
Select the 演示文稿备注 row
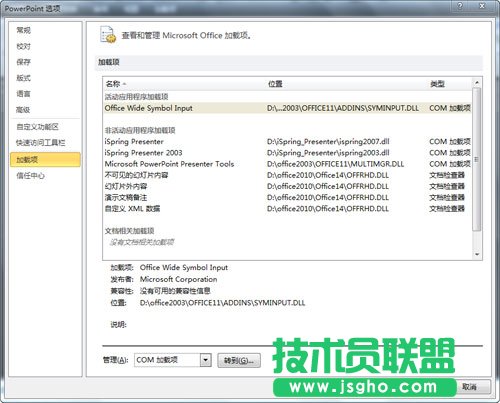(287, 197)
